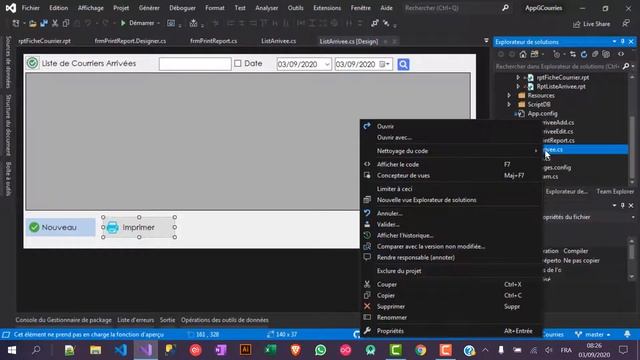Click the Windows Start button

click(12, 350)
